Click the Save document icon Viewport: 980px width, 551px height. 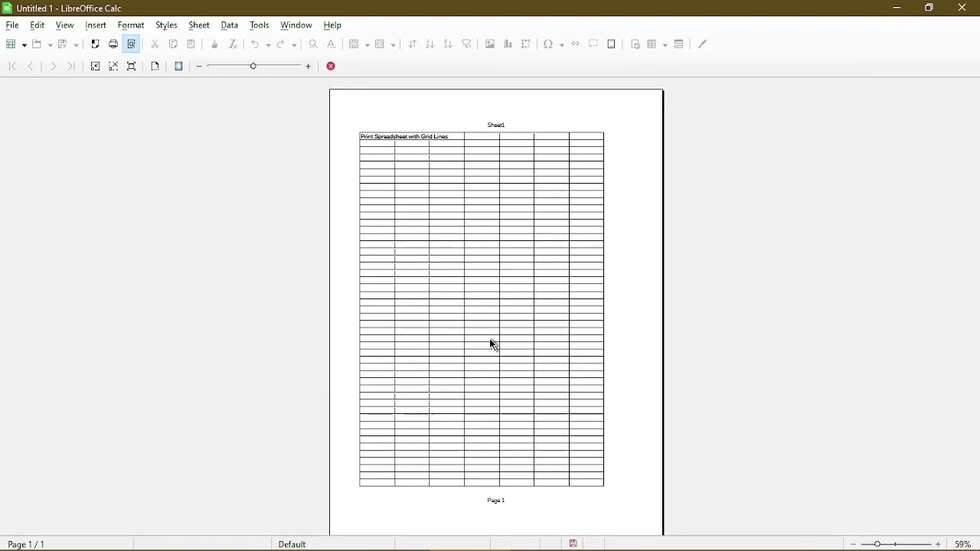point(63,44)
